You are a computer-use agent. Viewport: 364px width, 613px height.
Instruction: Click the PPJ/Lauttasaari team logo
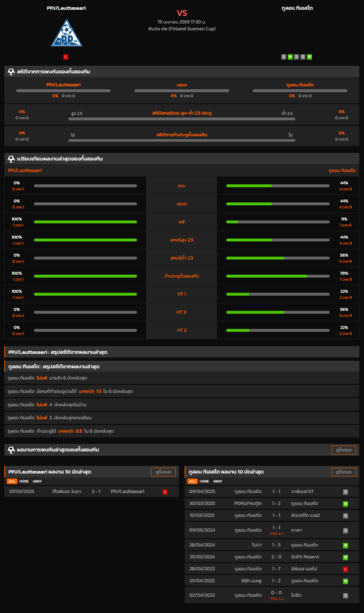(x=67, y=33)
